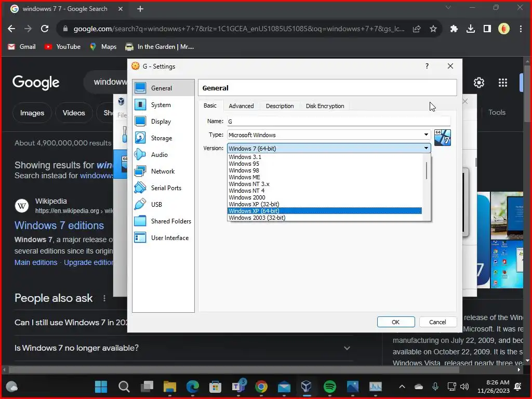The image size is (532, 399).
Task: Open the Windows Start menu
Action: point(101,387)
